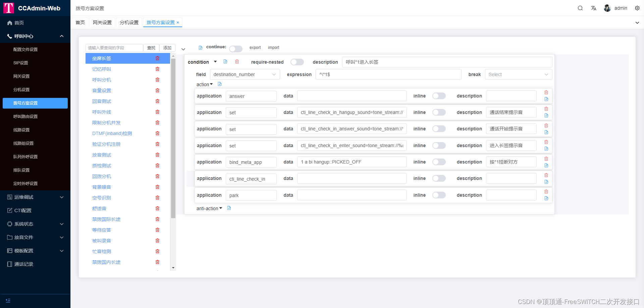This screenshot has width=644, height=308.
Task: Click the red delete icon beside condition
Action: [x=237, y=62]
